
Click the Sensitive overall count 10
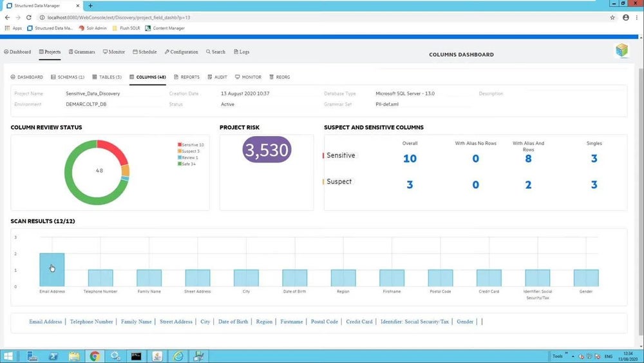tap(410, 159)
